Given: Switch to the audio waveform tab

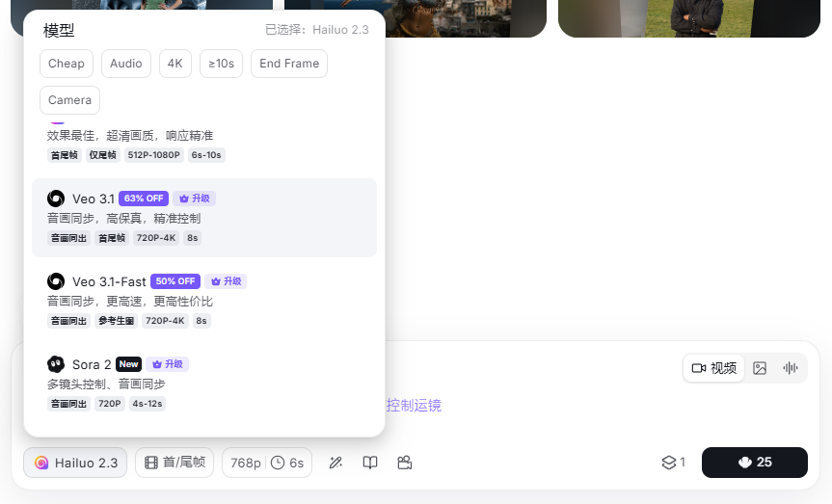Looking at the screenshot, I should tap(791, 368).
